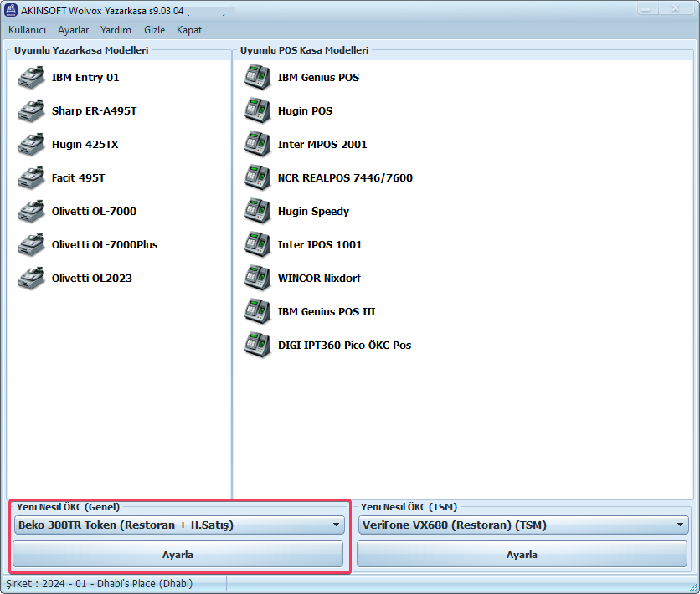The height and width of the screenshot is (594, 700).
Task: Click the Hugin Speedy POS icon
Action: click(257, 212)
